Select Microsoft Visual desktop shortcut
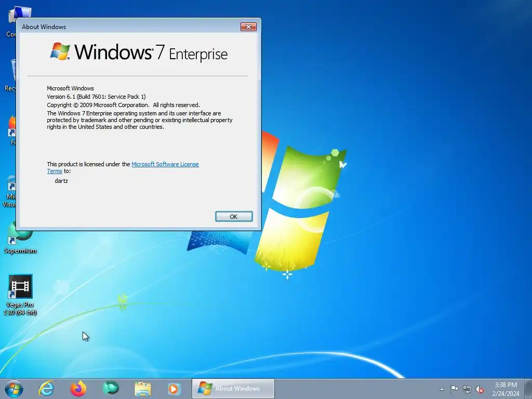532x399 pixels. tap(9, 191)
